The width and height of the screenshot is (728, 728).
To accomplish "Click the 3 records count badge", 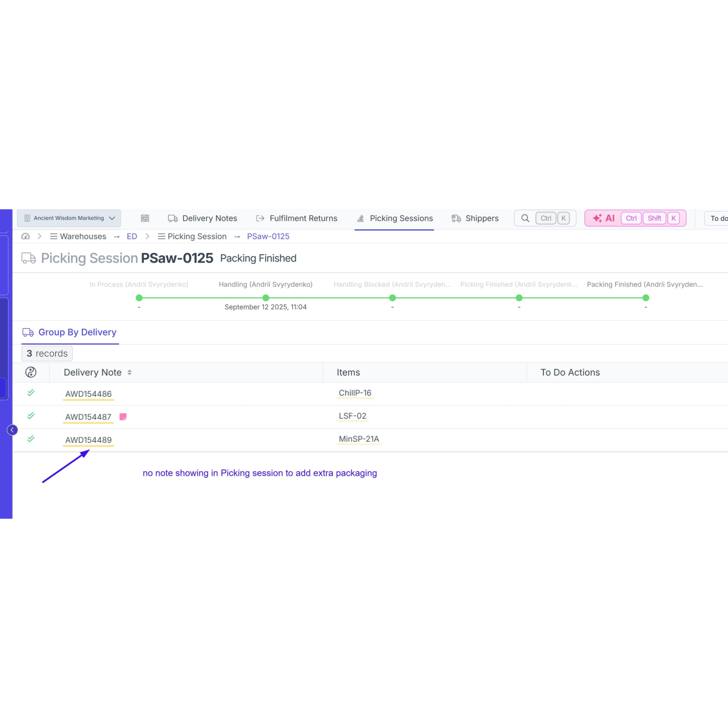I will pos(47,354).
